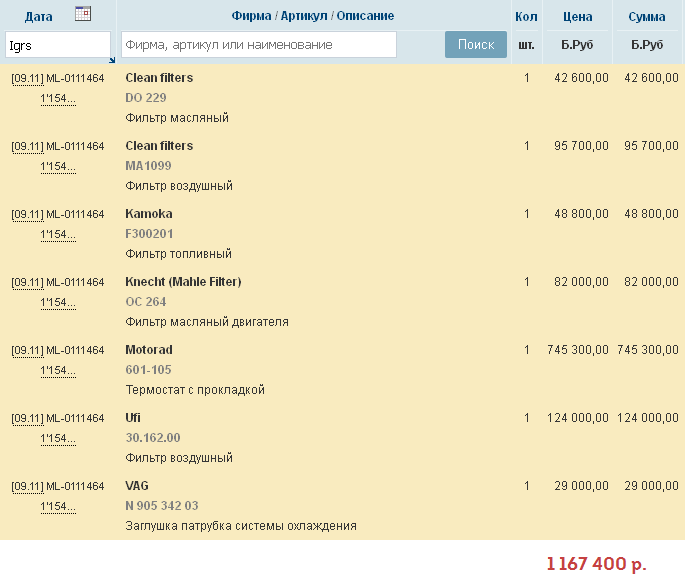The height and width of the screenshot is (575, 685).
Task: Click the Knecht (Mahle Filter) brand name
Action: pyautogui.click(x=183, y=282)
